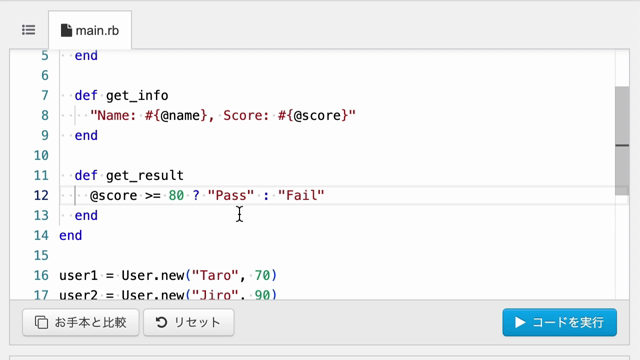The image size is (640, 360).
Task: Select the main.rb file tab
Action: pyautogui.click(x=90, y=30)
